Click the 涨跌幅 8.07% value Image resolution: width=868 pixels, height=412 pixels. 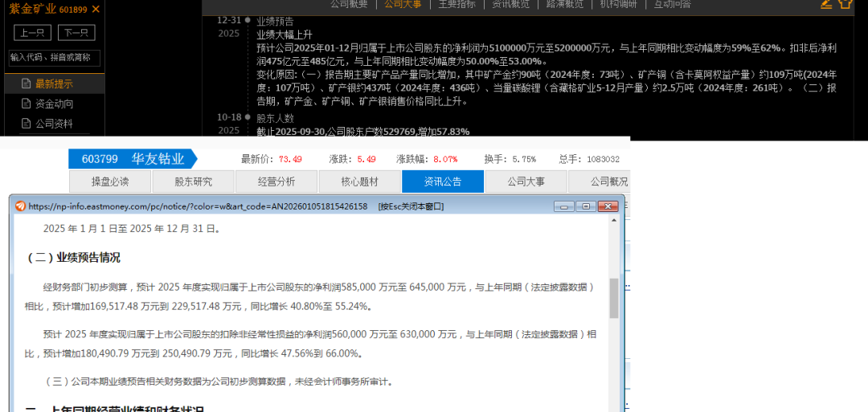point(445,159)
